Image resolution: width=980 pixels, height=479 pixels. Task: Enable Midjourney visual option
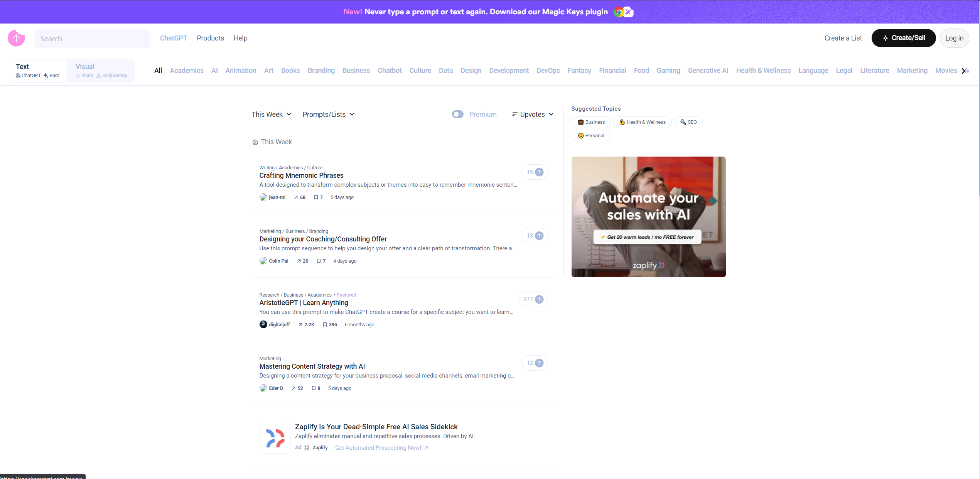[x=115, y=75]
